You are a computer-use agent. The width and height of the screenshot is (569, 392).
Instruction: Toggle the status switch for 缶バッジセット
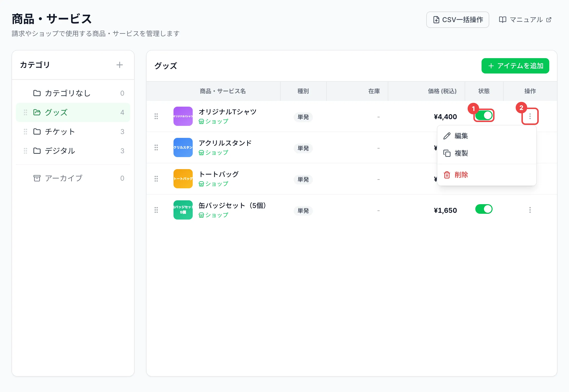click(x=484, y=209)
